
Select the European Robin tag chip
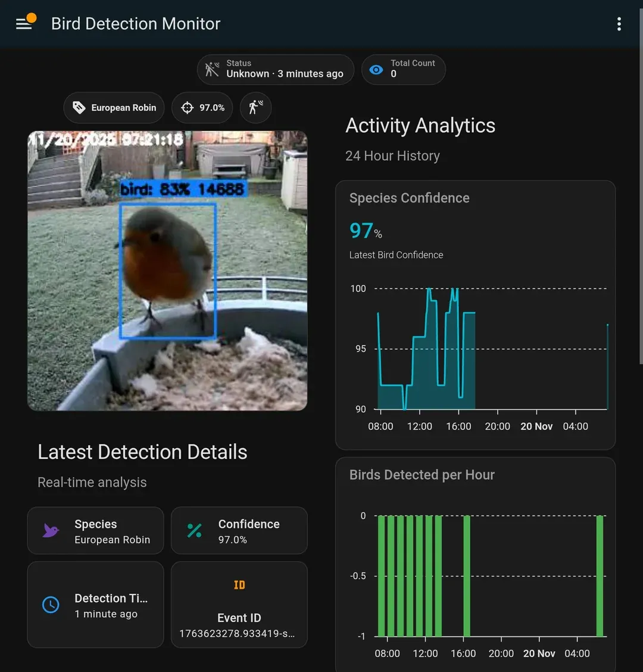pyautogui.click(x=114, y=108)
